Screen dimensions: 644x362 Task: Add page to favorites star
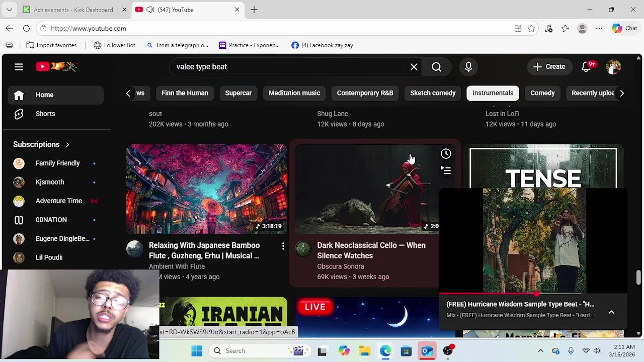click(x=531, y=29)
